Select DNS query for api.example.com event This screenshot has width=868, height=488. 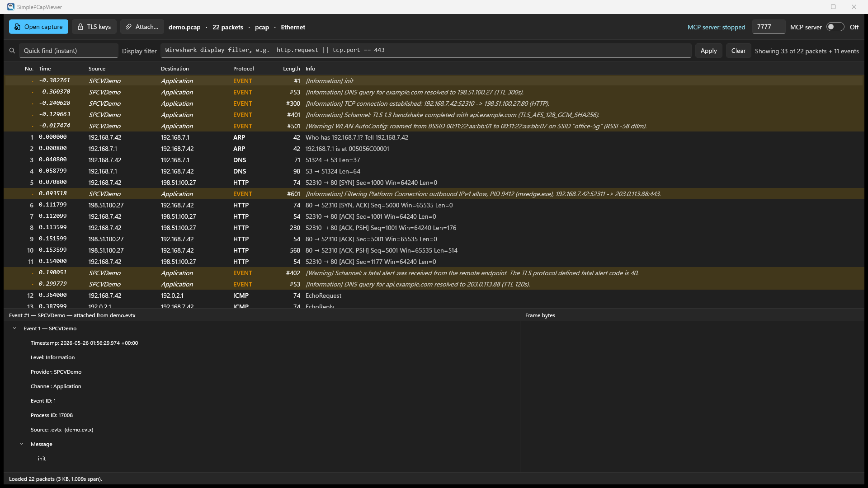point(434,284)
